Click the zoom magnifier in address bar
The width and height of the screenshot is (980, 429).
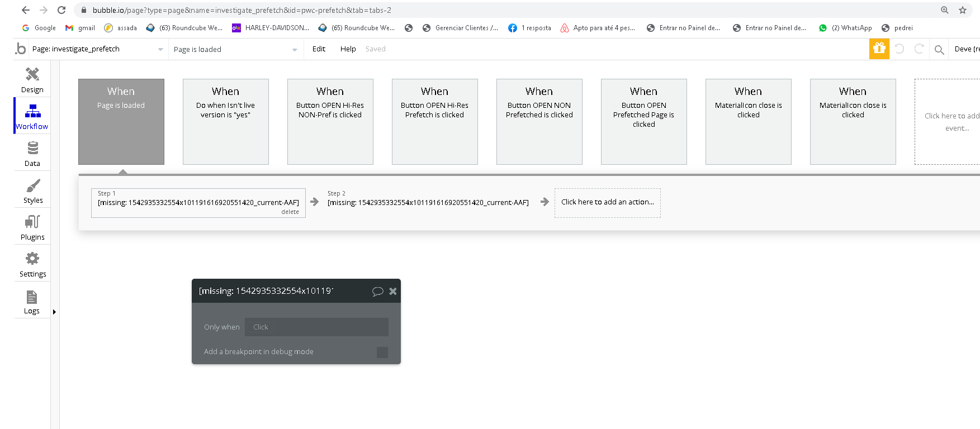(x=945, y=10)
